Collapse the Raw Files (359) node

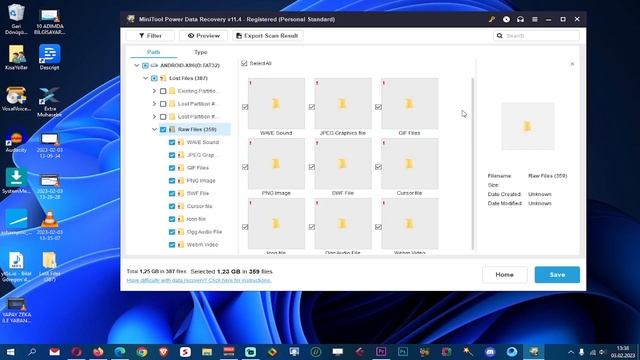154,129
